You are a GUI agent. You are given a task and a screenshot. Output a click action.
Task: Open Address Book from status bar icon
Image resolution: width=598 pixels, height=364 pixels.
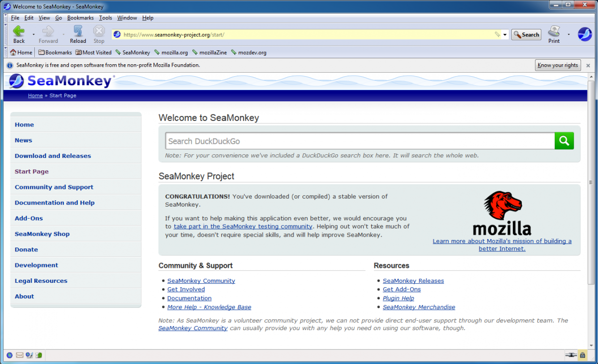pos(39,355)
